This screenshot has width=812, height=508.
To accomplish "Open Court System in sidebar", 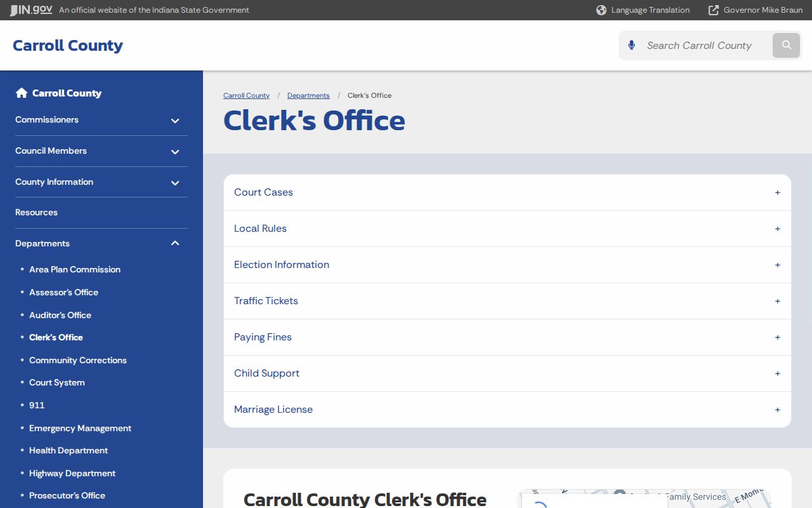I will tap(57, 382).
